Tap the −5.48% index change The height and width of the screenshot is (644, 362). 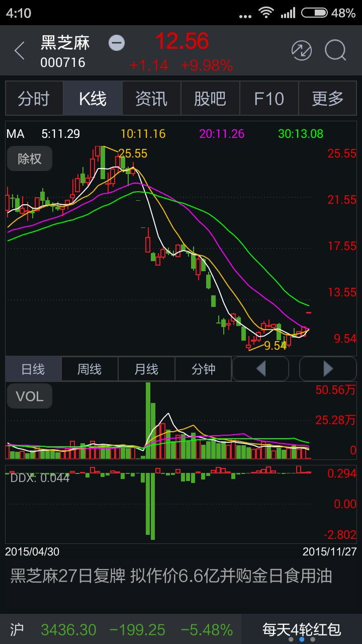point(207,629)
